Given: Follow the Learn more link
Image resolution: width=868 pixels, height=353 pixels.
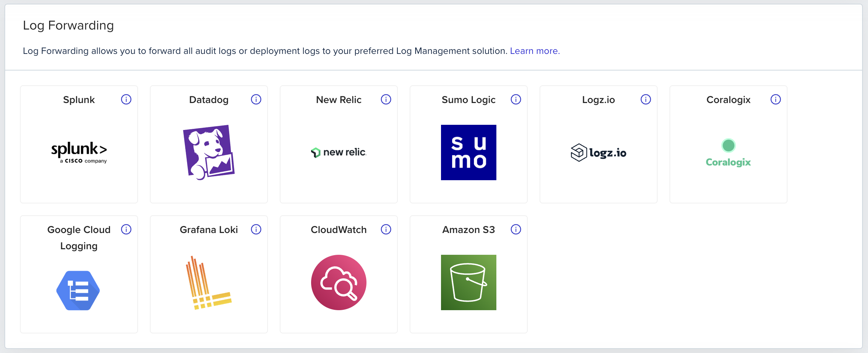Looking at the screenshot, I should (x=535, y=51).
